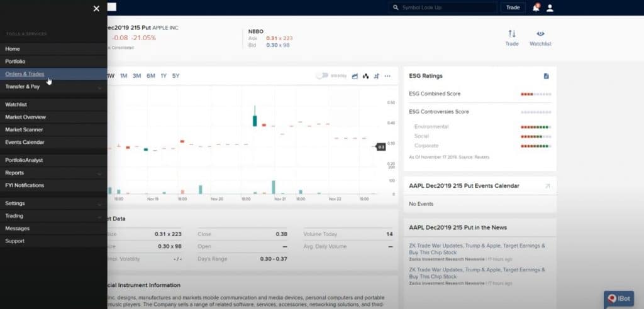The height and width of the screenshot is (309, 644).
Task: Select the 1M chart range
Action: click(x=124, y=76)
